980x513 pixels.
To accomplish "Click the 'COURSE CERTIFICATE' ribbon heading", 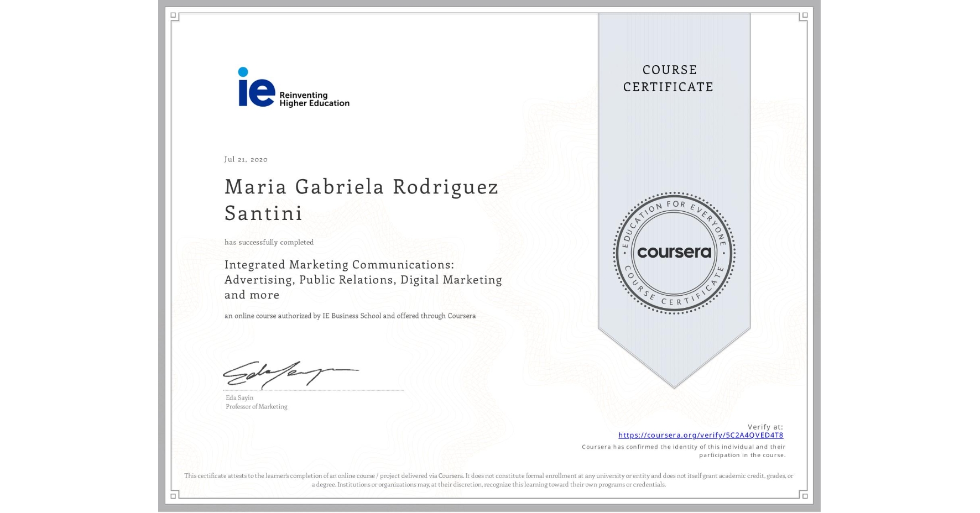I will (x=669, y=78).
